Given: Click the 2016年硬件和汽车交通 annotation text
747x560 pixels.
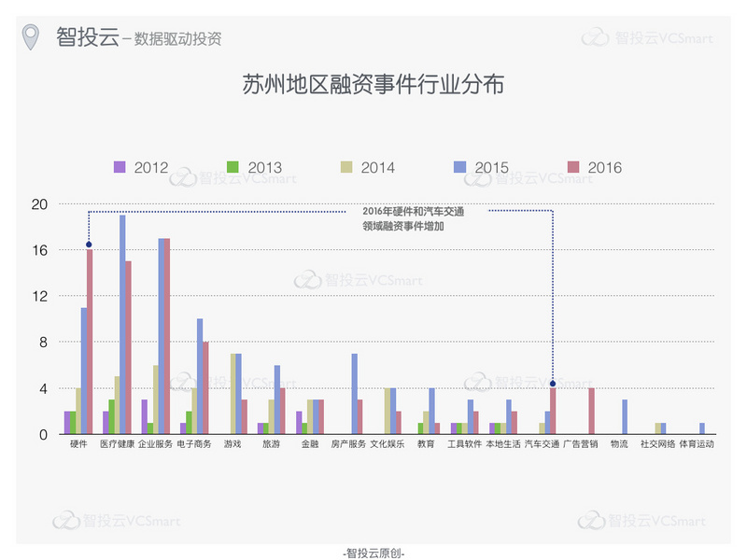Looking at the screenshot, I should (413, 212).
